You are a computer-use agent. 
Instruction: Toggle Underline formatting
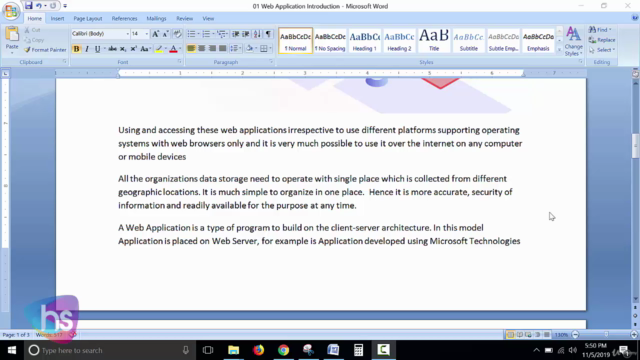click(x=97, y=49)
